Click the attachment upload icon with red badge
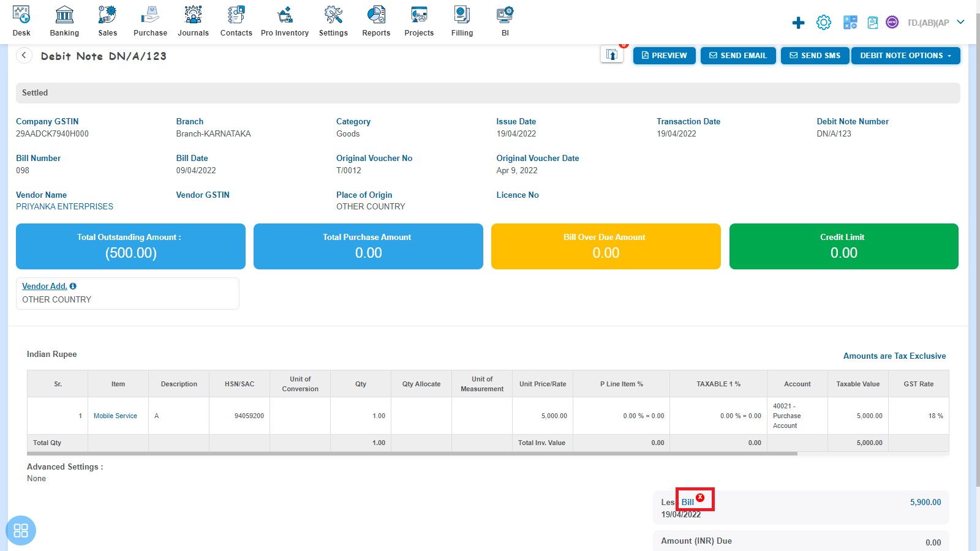The width and height of the screenshot is (980, 551). (x=612, y=54)
